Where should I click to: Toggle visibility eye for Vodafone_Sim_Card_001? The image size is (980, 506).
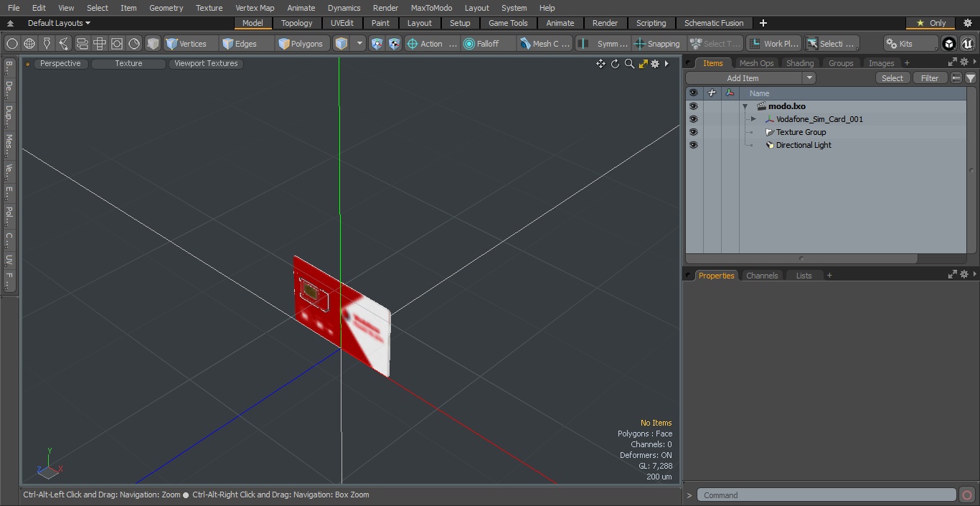693,119
